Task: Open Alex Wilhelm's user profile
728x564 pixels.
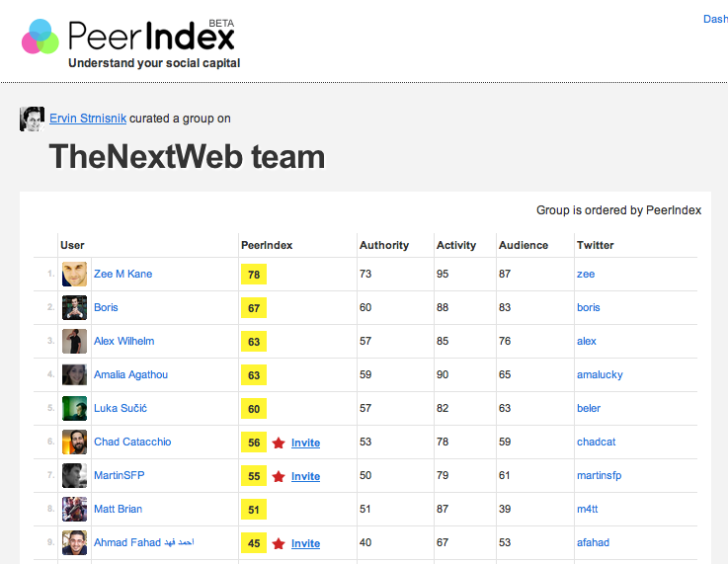Action: pos(123,341)
